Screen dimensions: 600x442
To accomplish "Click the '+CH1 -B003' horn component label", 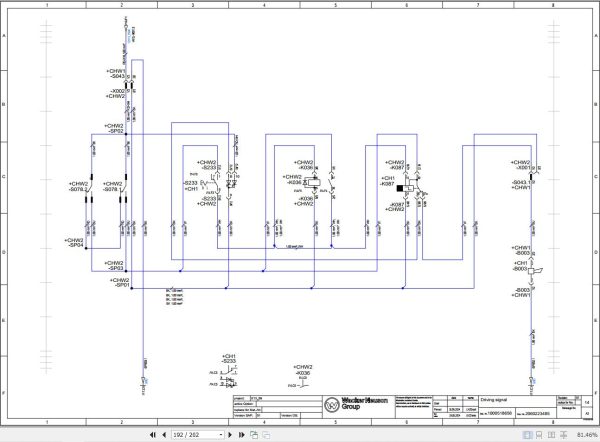I will [x=520, y=266].
